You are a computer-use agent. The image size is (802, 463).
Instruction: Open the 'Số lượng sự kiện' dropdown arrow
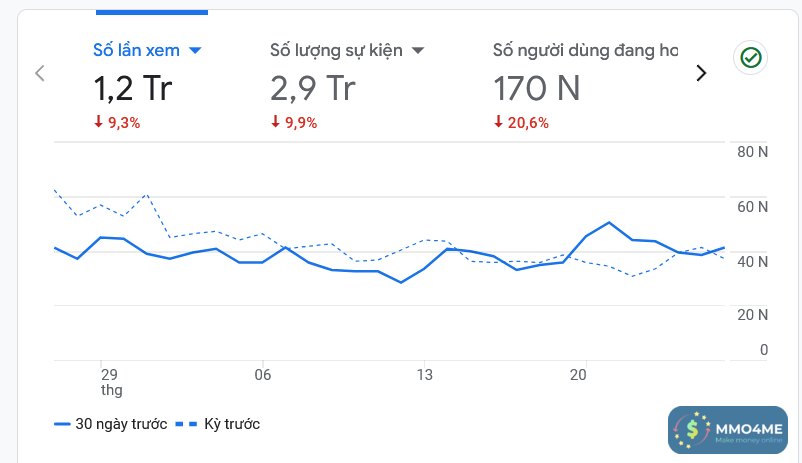pos(418,50)
